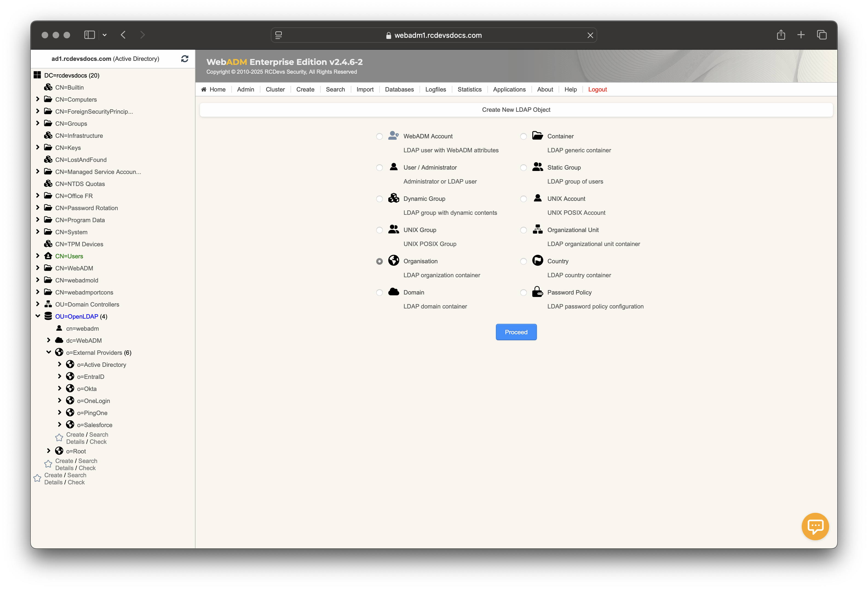Open the Home menu item

pyautogui.click(x=213, y=89)
